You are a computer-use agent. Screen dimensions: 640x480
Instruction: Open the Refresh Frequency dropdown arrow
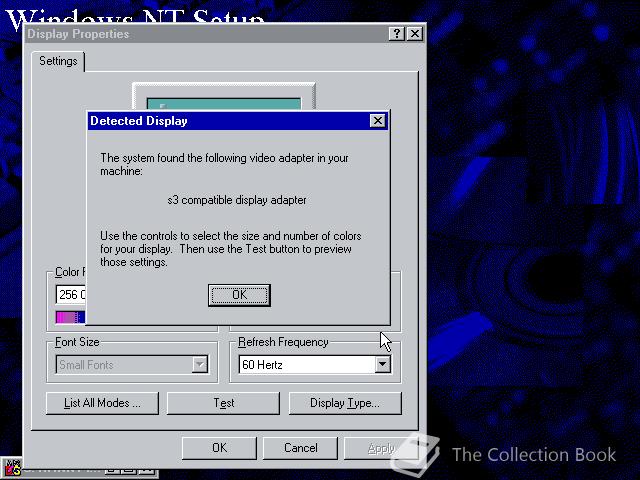pos(382,364)
